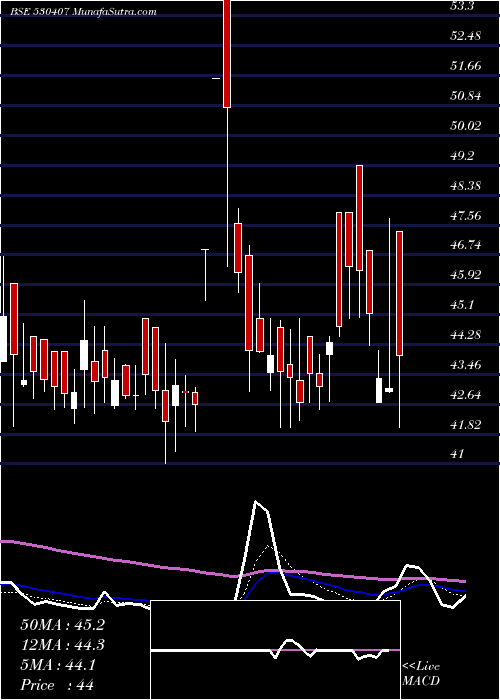Select the 42.64 price axis label
500x700 pixels.
[x=466, y=395]
